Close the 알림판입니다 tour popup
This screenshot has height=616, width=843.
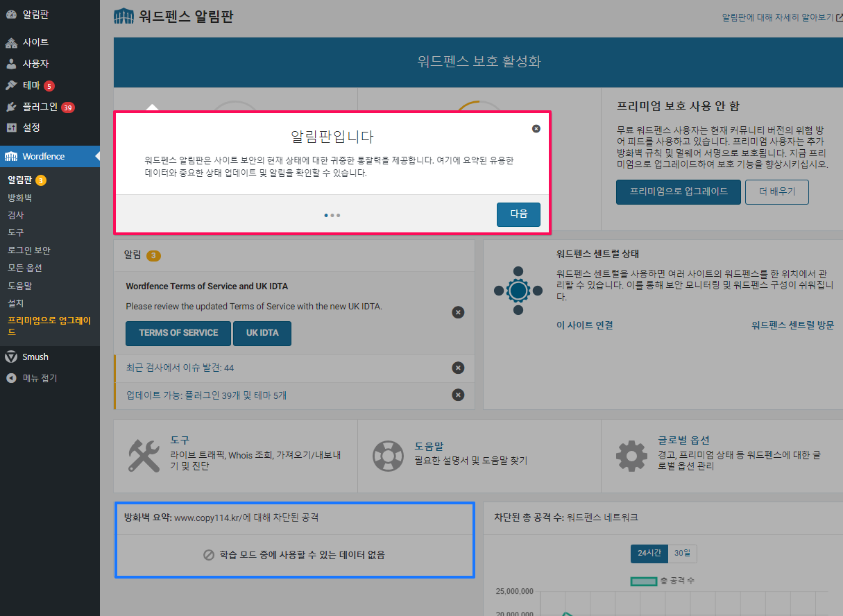(x=536, y=129)
